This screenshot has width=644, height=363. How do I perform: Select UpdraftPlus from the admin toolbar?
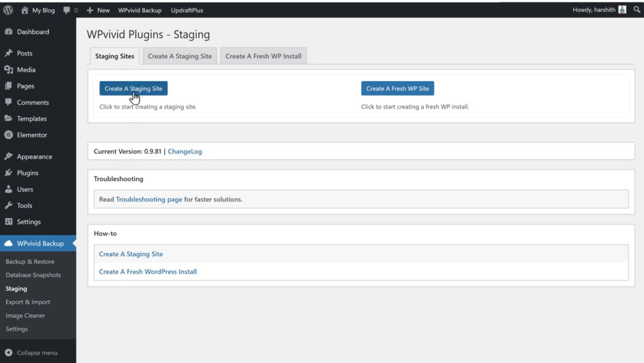pos(187,10)
